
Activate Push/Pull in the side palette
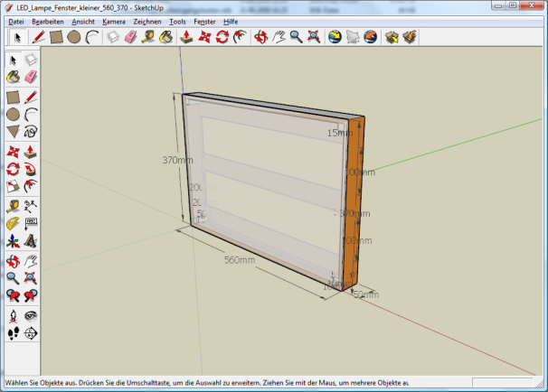(x=31, y=152)
